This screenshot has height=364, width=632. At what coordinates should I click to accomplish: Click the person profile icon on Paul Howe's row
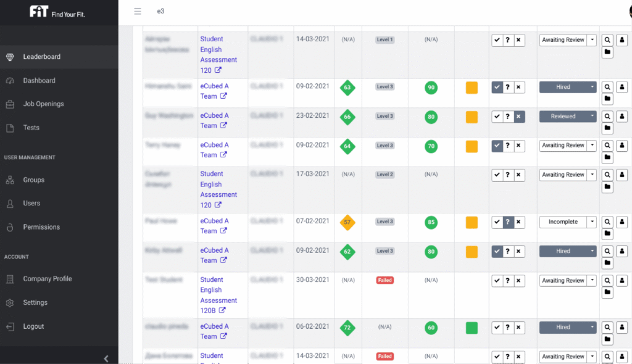coord(622,221)
